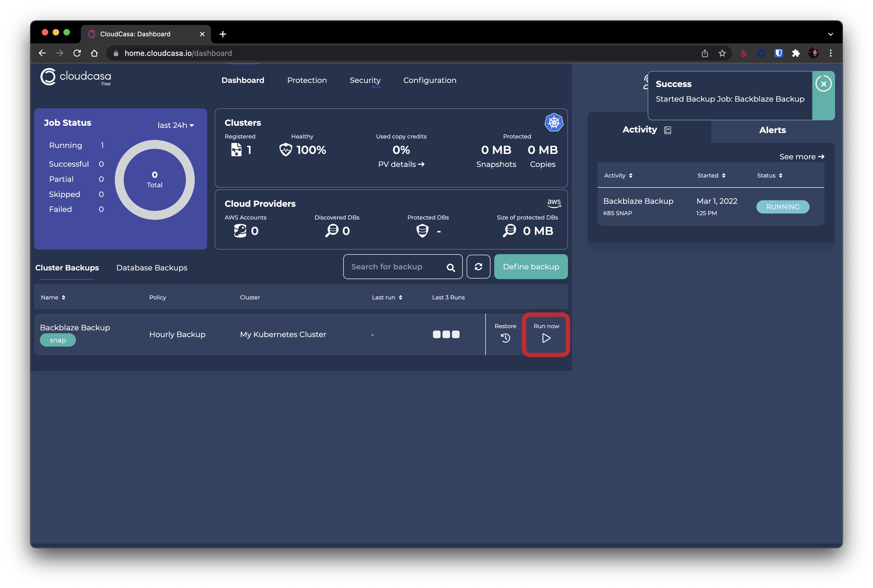Open the Backblaze Backup activity entry
Image resolution: width=873 pixels, height=588 pixels.
pyautogui.click(x=710, y=207)
